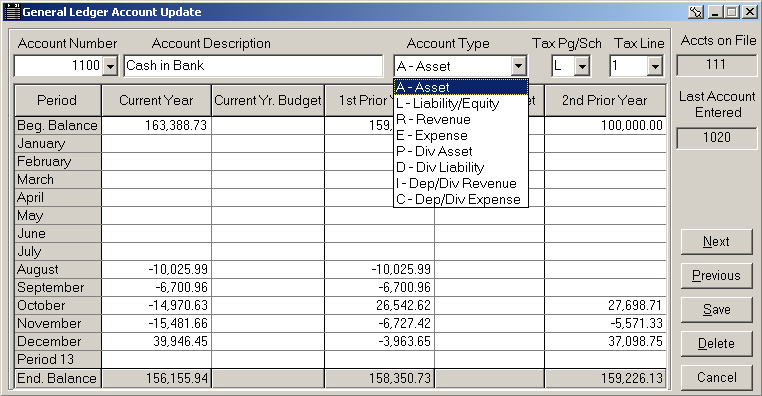The width and height of the screenshot is (762, 396).
Task: Select the January Current Year cell
Action: tap(156, 144)
